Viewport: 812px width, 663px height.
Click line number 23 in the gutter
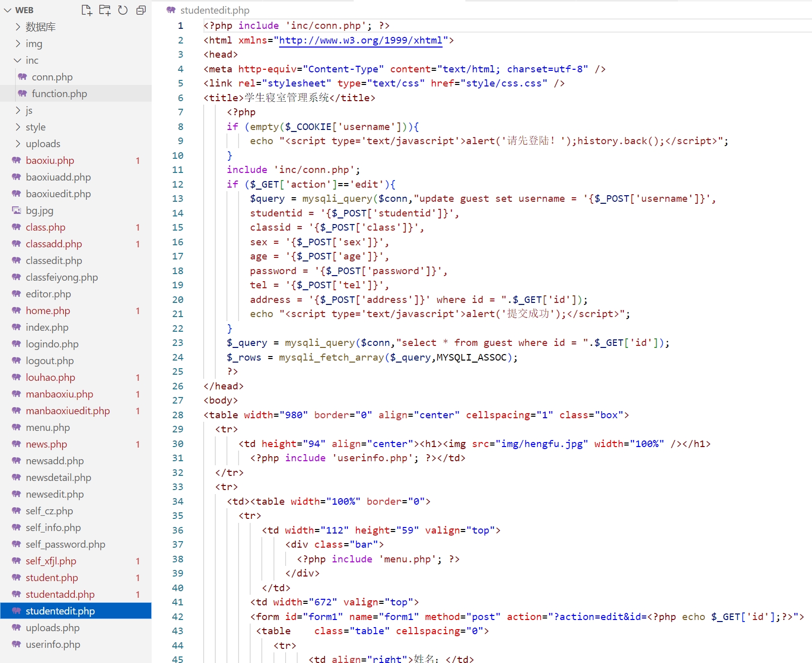[x=177, y=343]
